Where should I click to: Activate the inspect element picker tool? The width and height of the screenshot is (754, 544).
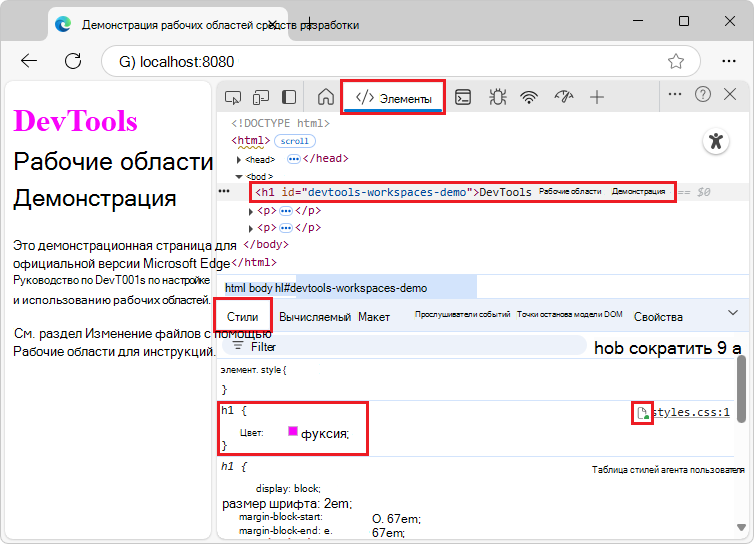click(x=233, y=98)
